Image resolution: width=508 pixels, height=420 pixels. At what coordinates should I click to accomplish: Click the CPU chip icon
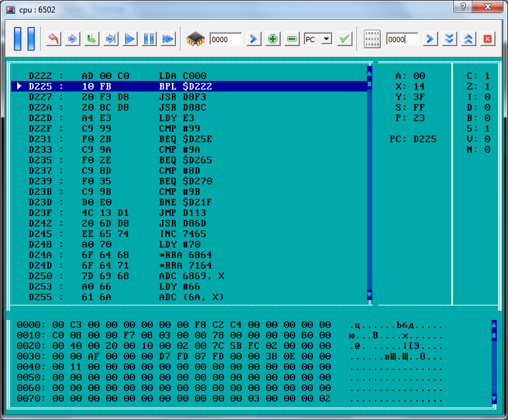pyautogui.click(x=196, y=39)
